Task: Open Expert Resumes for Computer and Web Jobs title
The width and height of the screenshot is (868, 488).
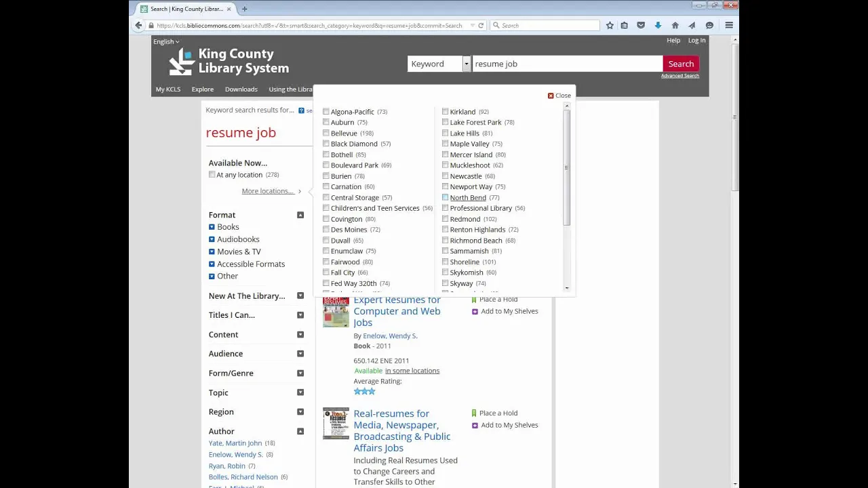Action: tap(397, 311)
